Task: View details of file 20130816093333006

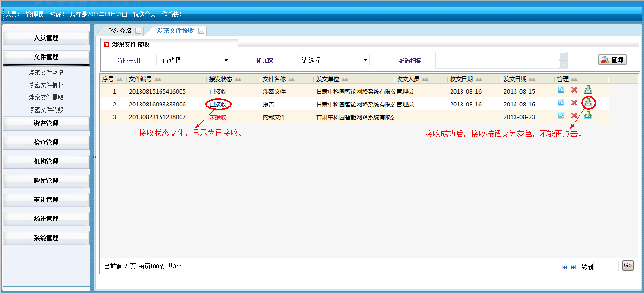Action: (561, 102)
